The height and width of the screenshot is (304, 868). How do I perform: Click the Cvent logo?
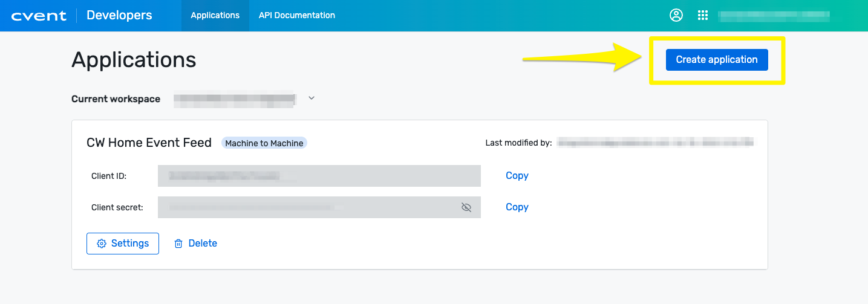pos(39,16)
